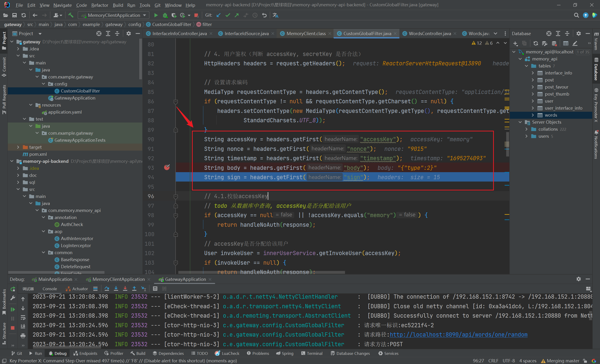Click Project tree vertical scrollbar

(x=140, y=59)
